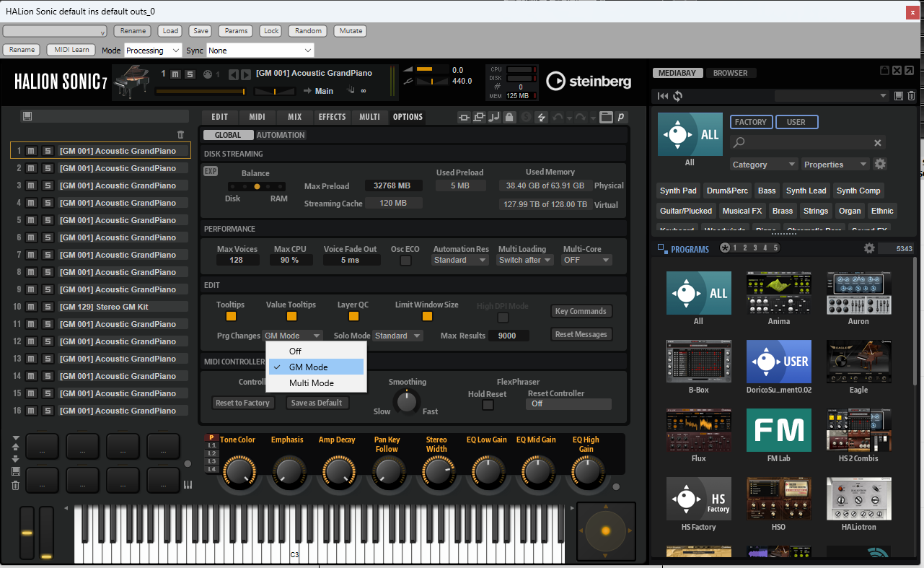Open the MediaBay preset dropdown
924x568 pixels.
pos(832,96)
